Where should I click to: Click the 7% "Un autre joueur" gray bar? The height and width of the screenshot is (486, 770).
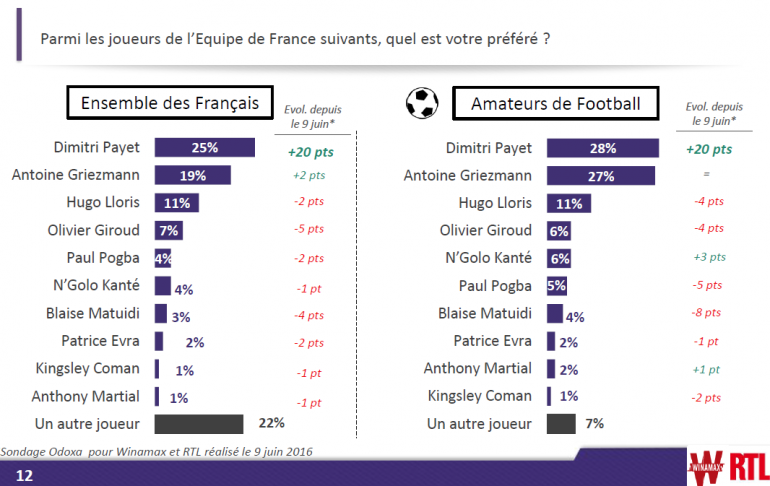point(561,423)
